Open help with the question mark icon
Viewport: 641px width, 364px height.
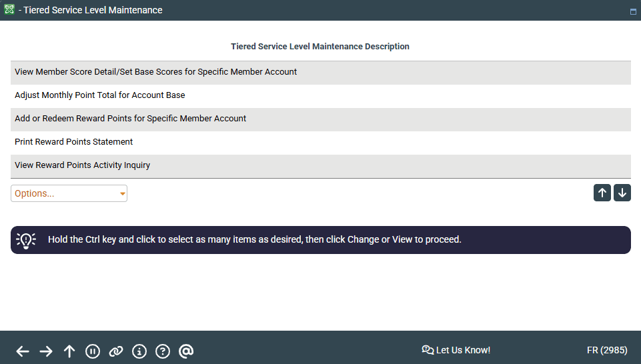coord(163,351)
